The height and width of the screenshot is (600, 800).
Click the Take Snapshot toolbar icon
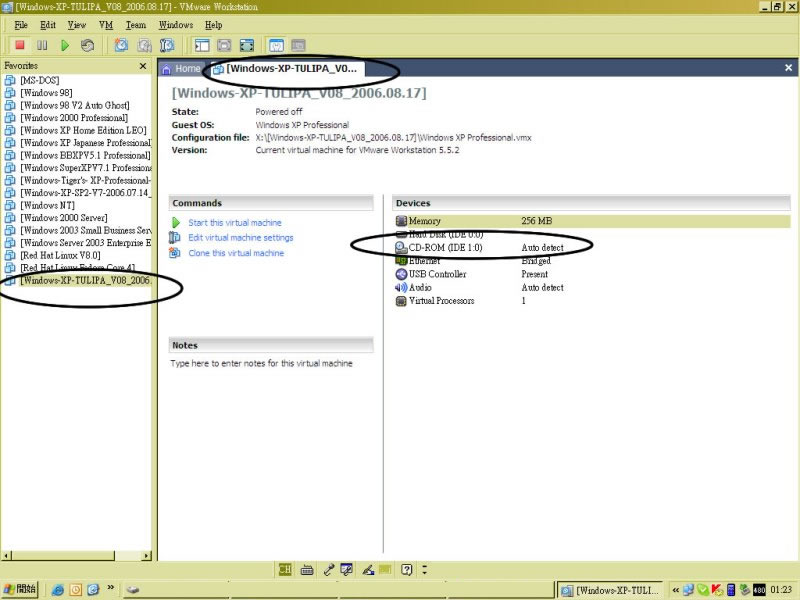(121, 45)
